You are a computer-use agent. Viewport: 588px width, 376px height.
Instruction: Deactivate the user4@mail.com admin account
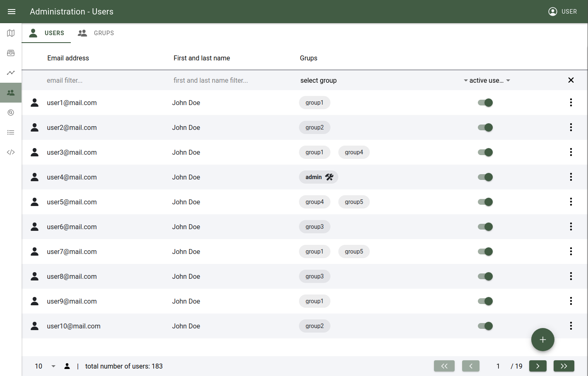[x=485, y=177]
